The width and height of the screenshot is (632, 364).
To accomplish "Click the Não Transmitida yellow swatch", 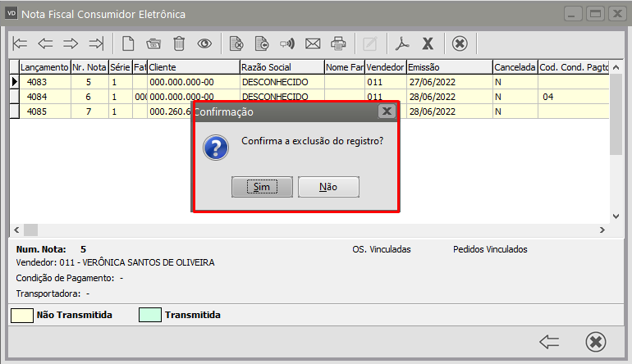I will [22, 315].
